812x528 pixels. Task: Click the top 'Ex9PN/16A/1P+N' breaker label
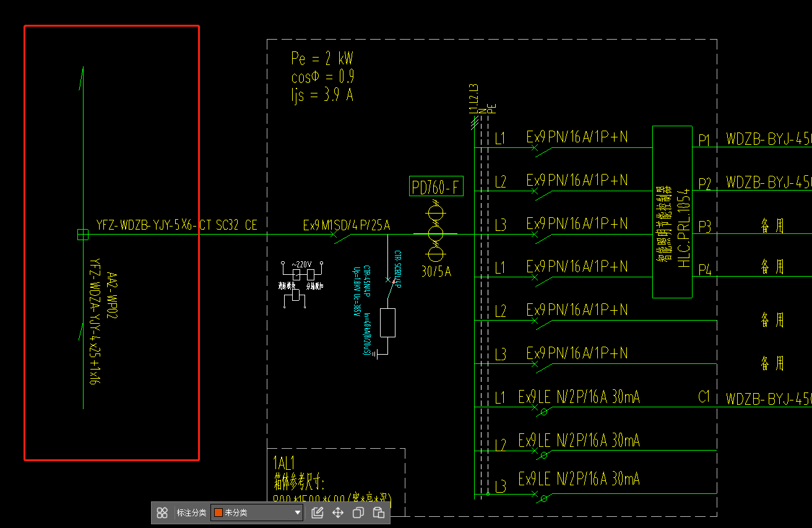pyautogui.click(x=577, y=137)
